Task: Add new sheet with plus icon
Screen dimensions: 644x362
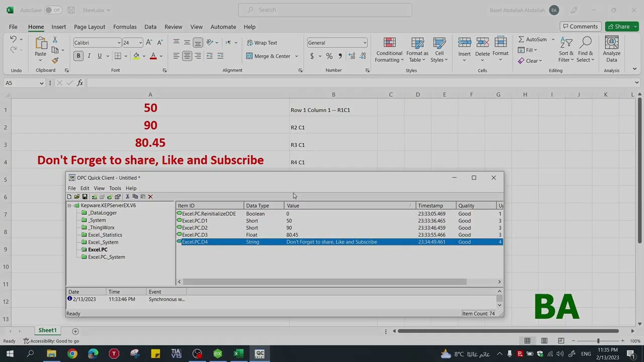Action: tap(75, 331)
